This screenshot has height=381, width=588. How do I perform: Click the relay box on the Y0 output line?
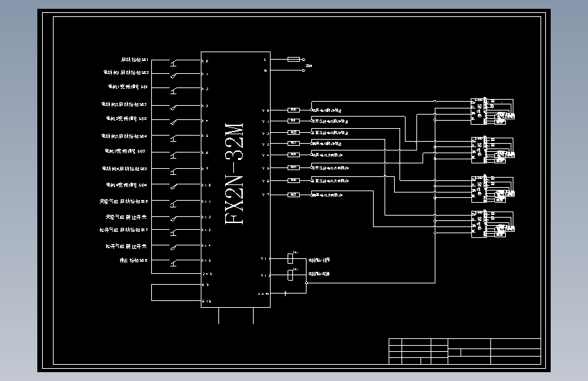tap(294, 110)
